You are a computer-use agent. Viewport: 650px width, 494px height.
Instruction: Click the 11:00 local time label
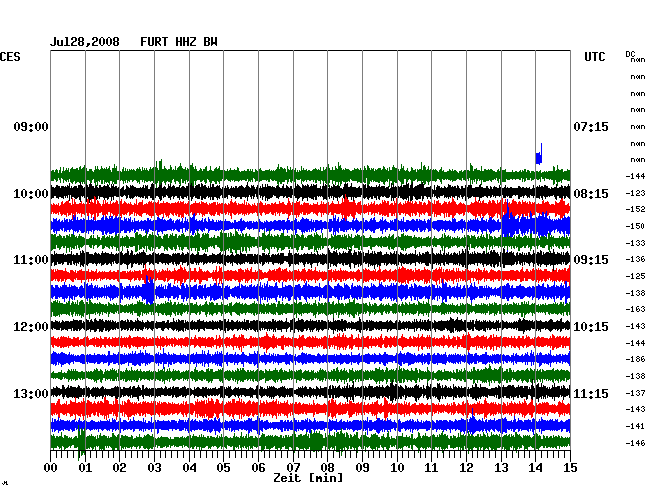click(31, 260)
